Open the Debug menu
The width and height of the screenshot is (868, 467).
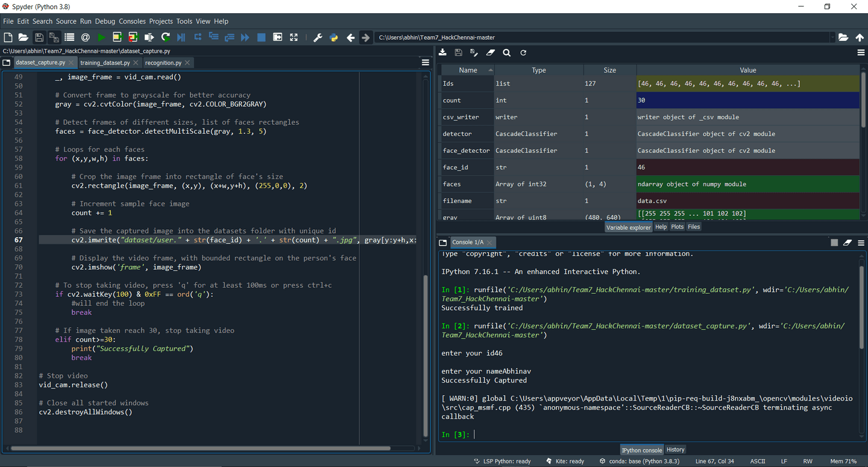click(105, 21)
